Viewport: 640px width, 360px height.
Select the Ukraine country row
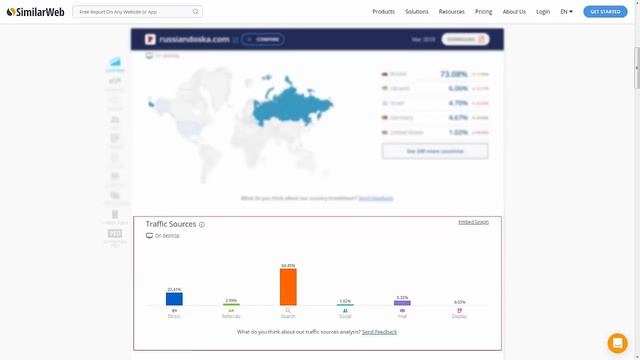[x=435, y=89]
